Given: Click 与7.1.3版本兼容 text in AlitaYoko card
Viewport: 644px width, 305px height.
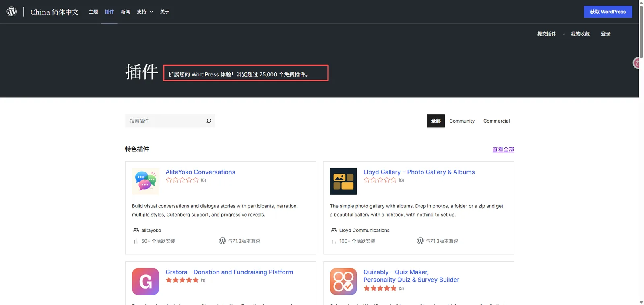Looking at the screenshot, I should [x=244, y=241].
